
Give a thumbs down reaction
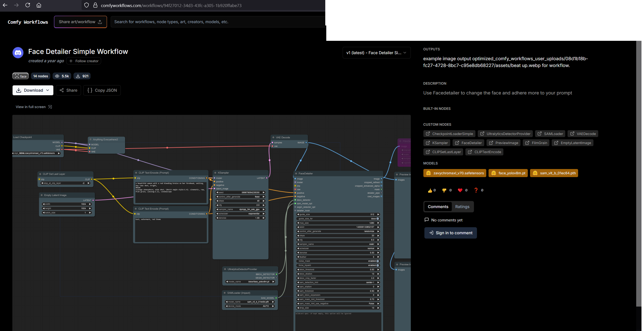(444, 190)
